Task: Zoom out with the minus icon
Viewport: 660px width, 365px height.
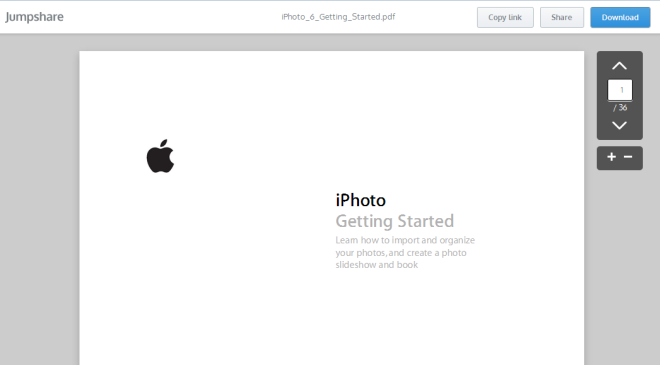Action: coord(628,157)
